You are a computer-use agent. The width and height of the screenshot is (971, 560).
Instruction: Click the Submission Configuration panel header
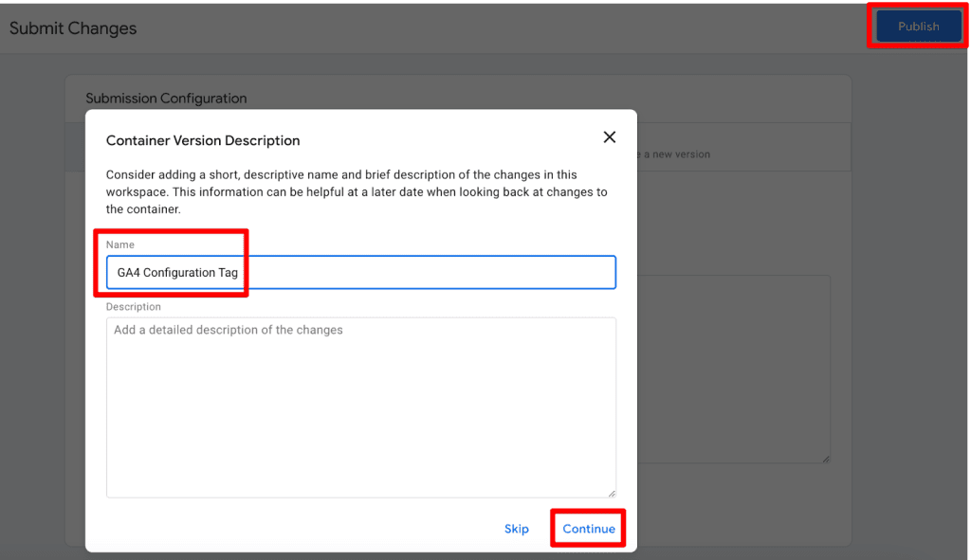(x=166, y=99)
